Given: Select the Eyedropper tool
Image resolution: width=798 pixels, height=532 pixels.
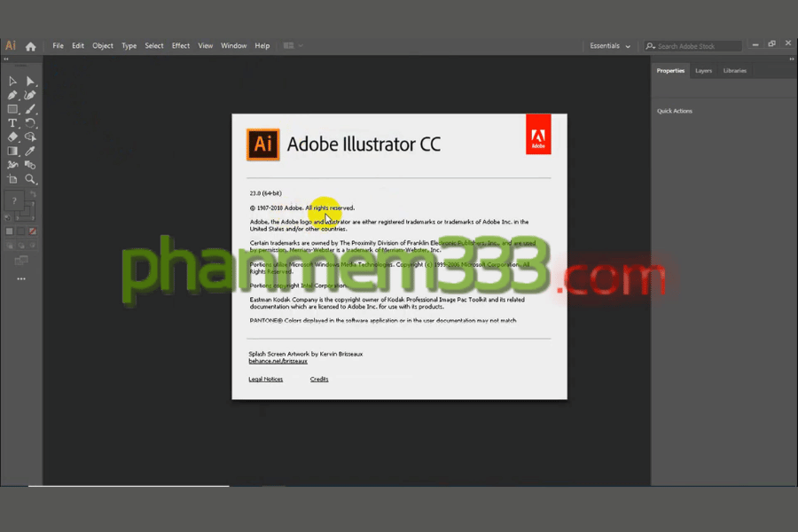Looking at the screenshot, I should point(30,151).
